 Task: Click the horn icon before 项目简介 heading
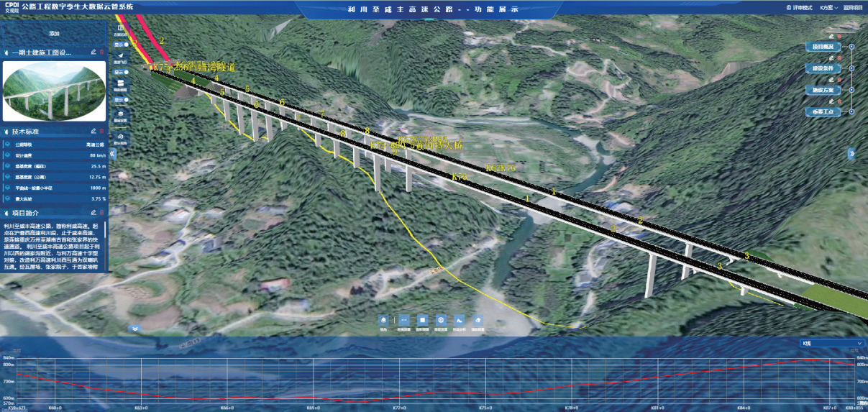pos(6,213)
